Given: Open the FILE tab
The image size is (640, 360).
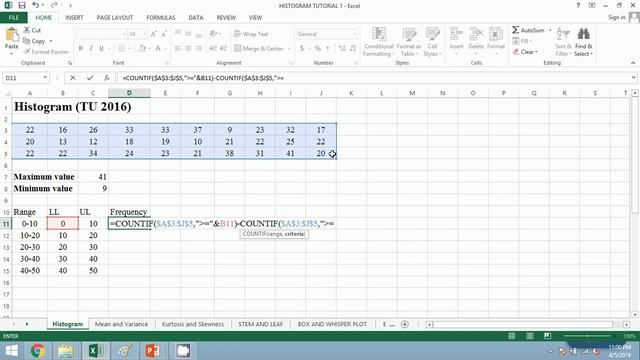Looking at the screenshot, I should (13, 18).
